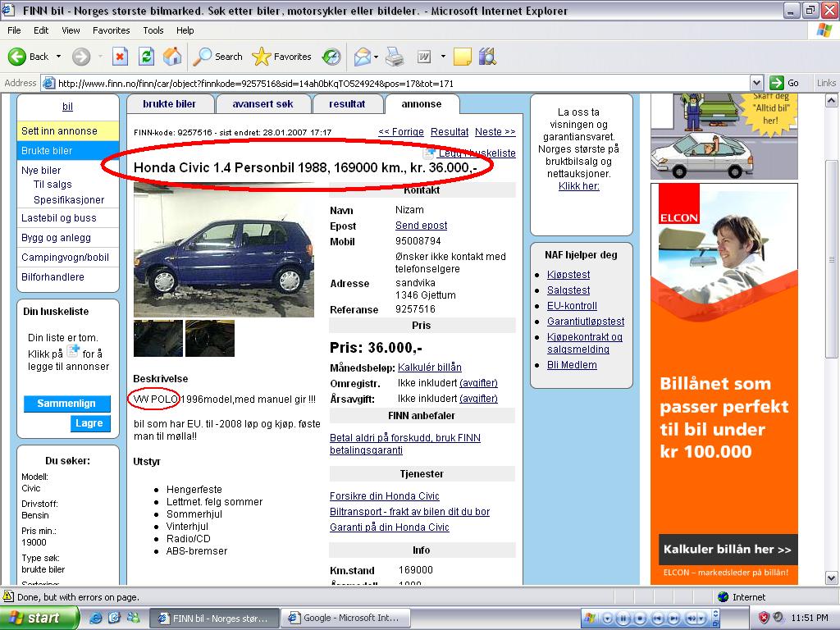
Task: Click the Resultat link above the listing
Action: 450,132
